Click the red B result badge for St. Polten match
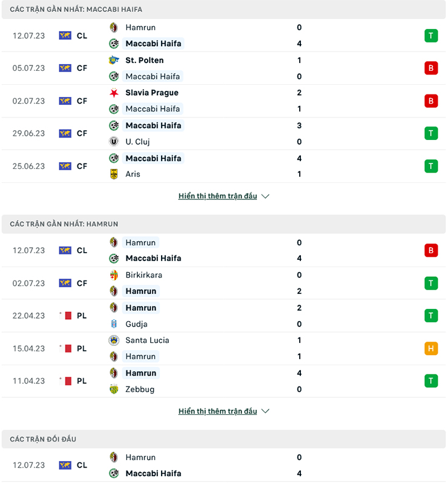This screenshot has height=484, width=448. point(431,68)
